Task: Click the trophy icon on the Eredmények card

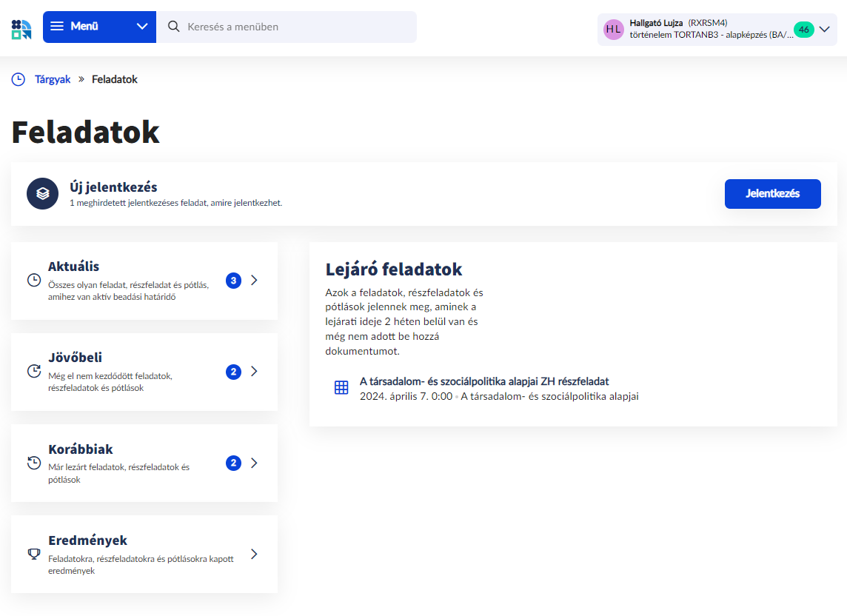Action: (x=33, y=552)
